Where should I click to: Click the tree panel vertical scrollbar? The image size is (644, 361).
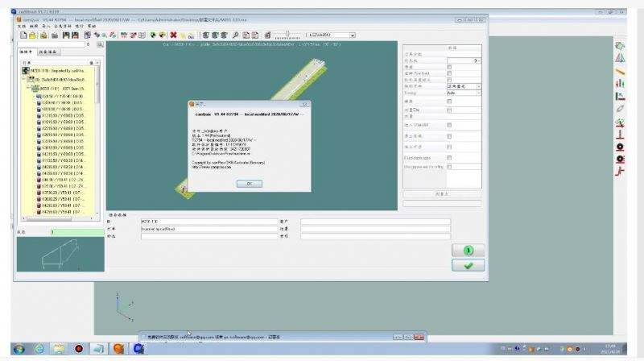point(97,139)
